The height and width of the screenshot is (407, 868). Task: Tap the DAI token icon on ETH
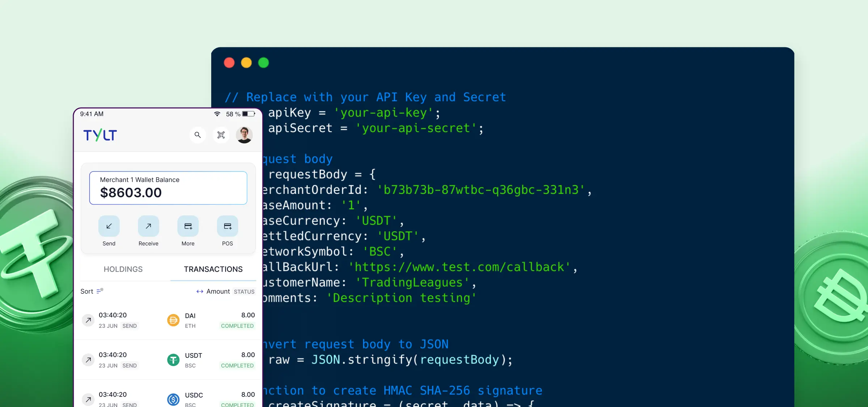[x=174, y=321]
